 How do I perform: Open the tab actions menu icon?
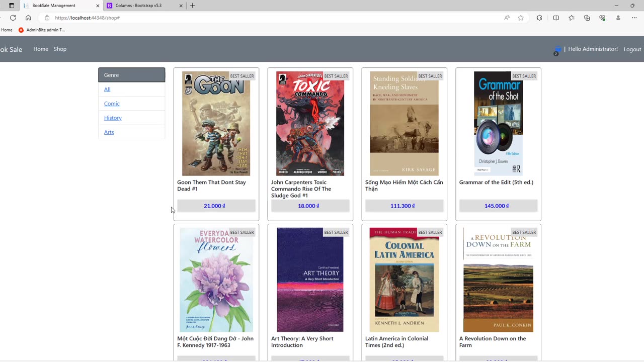click(12, 6)
